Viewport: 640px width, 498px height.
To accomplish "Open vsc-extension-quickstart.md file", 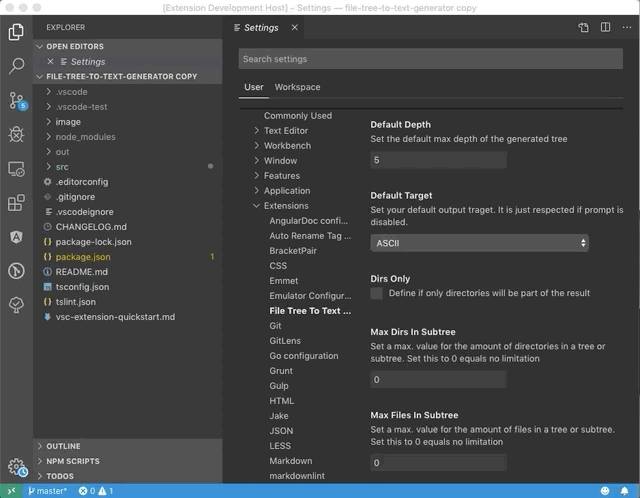I will coord(128,317).
